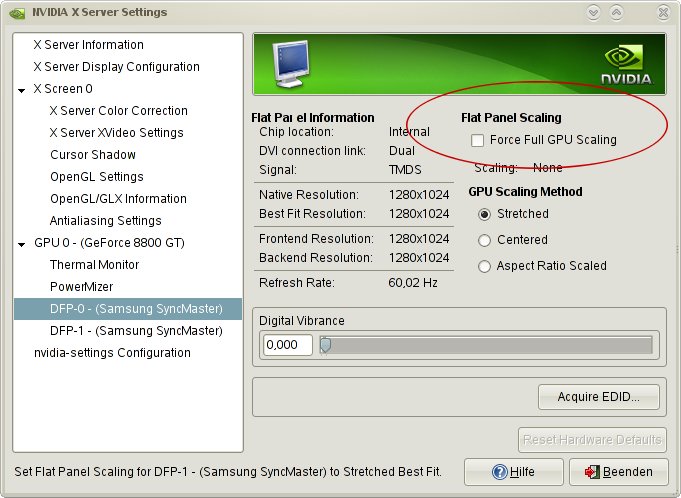The width and height of the screenshot is (681, 498).
Task: Click the Digital Vibrance slider handle
Action: click(325, 345)
